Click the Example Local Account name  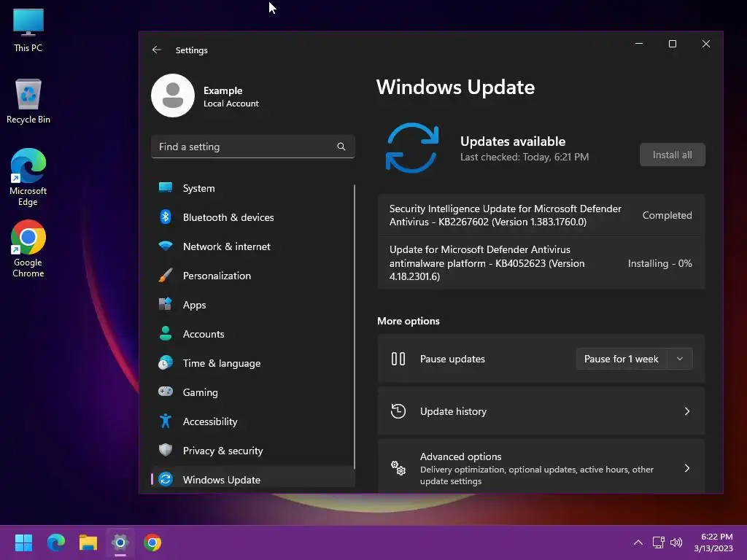click(x=231, y=96)
